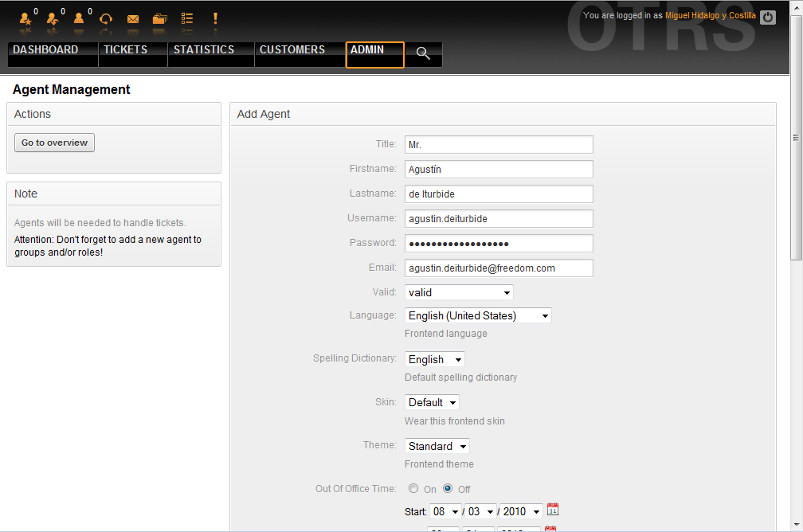Click the logout power icon

coord(768,17)
